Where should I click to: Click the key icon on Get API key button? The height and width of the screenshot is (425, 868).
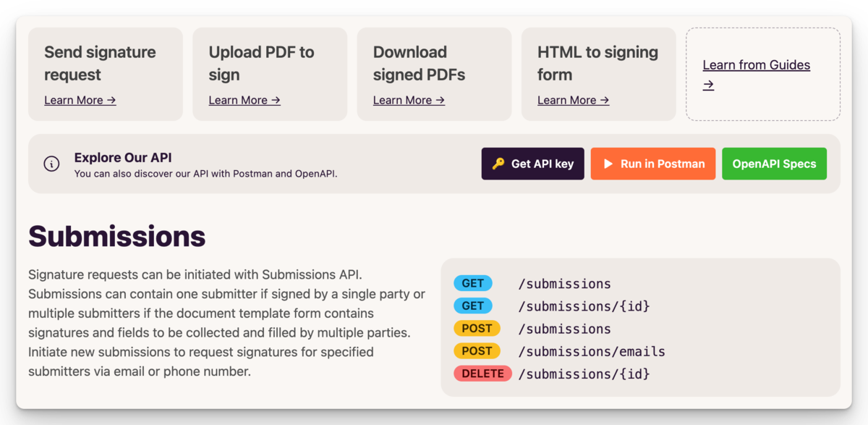pos(500,164)
